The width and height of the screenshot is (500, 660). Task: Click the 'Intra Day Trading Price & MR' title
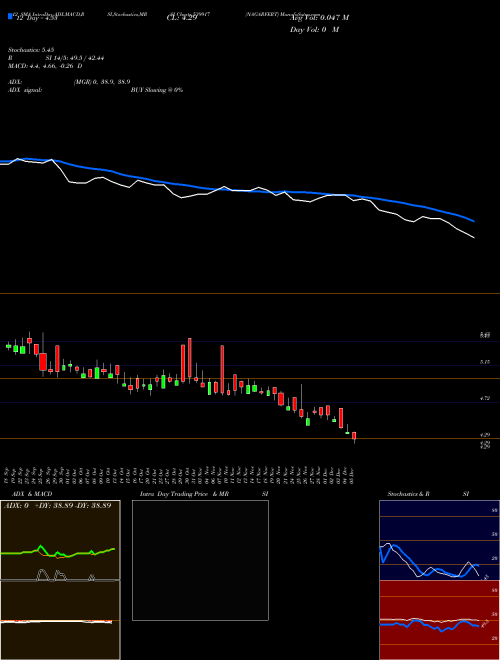(x=184, y=494)
